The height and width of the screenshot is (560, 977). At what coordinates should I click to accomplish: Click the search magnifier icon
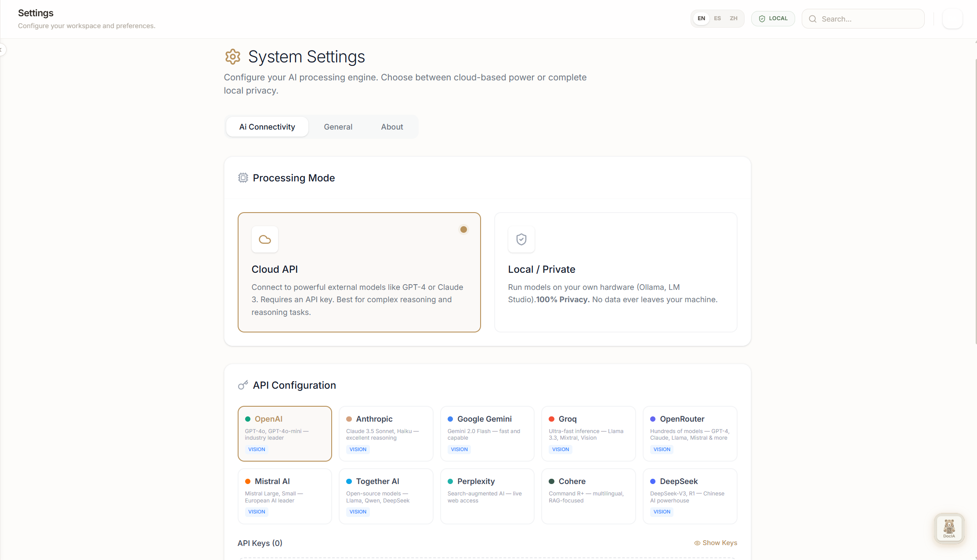pyautogui.click(x=813, y=19)
